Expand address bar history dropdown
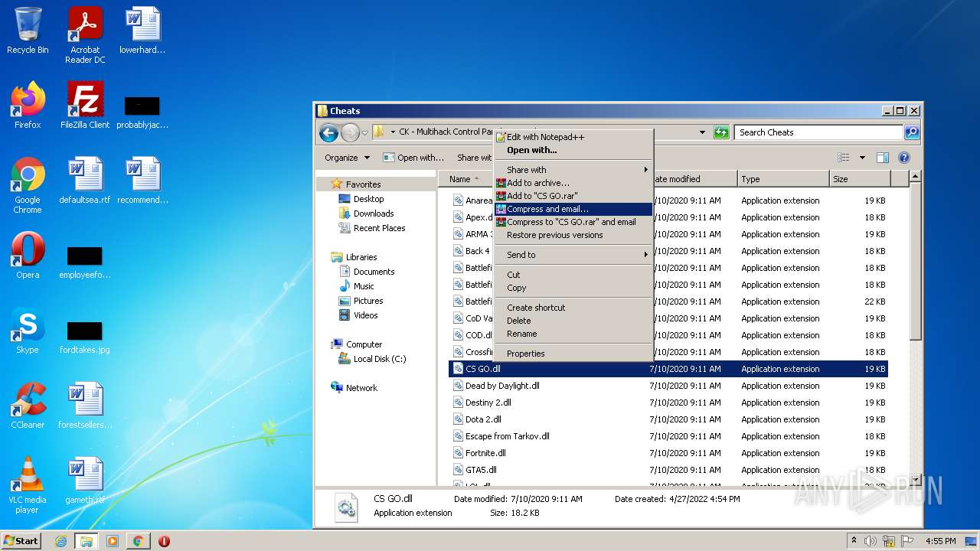This screenshot has height=551, width=980. tap(703, 132)
